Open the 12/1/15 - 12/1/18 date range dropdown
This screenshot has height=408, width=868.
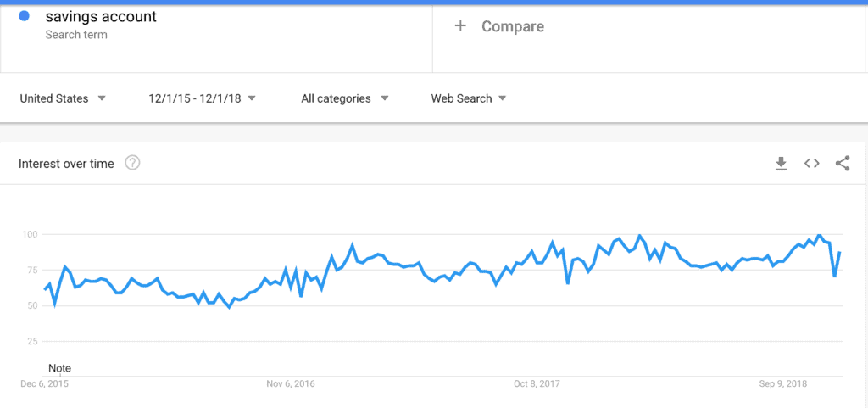point(202,98)
